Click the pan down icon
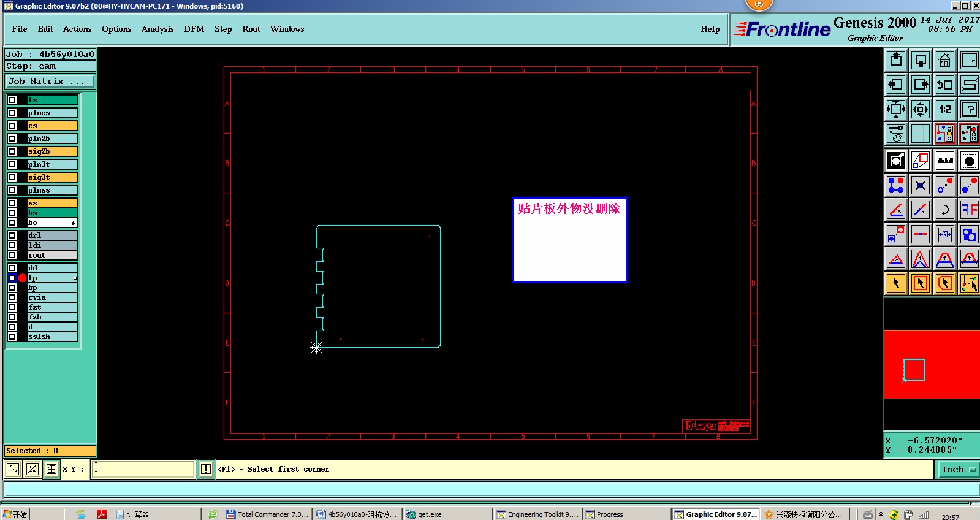Viewport: 980px width, 520px height. click(921, 60)
